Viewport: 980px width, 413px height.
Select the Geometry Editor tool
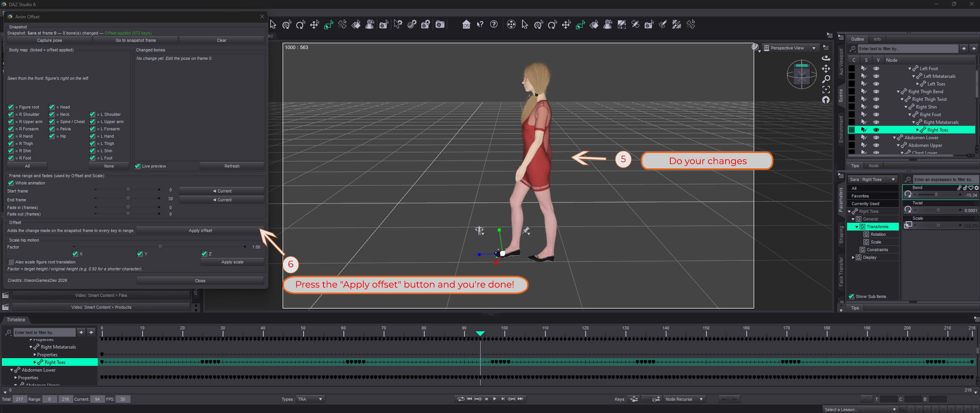coord(622,25)
